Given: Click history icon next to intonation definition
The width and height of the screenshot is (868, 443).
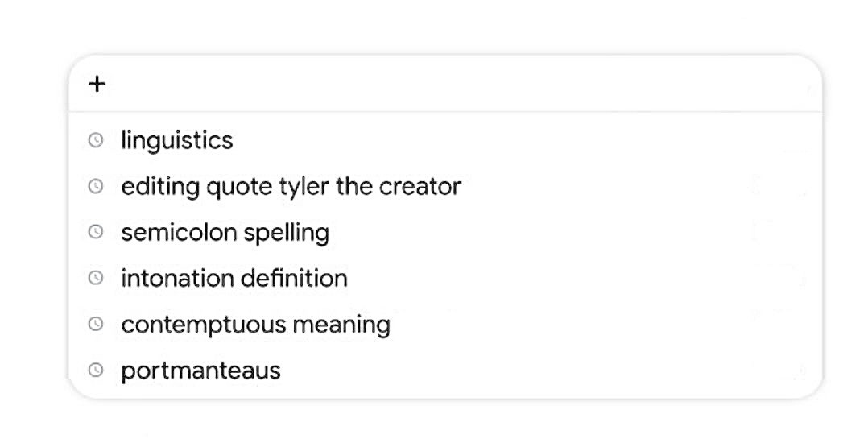Looking at the screenshot, I should pyautogui.click(x=96, y=277).
